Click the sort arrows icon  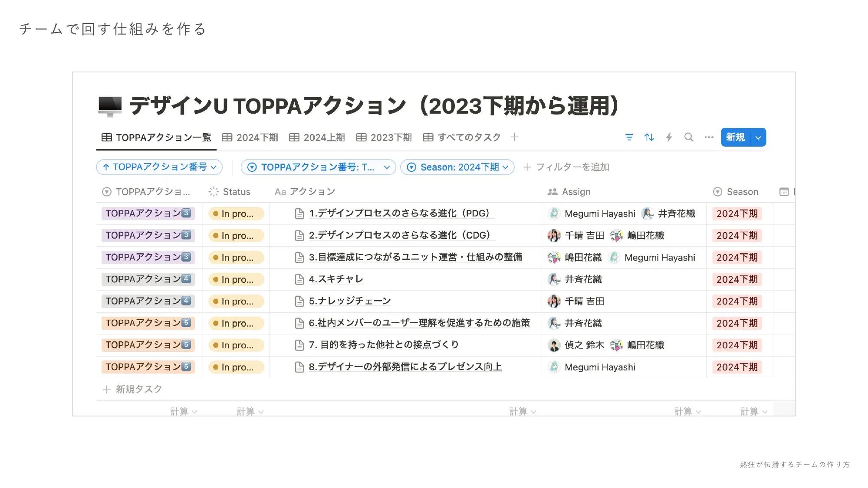[649, 138]
